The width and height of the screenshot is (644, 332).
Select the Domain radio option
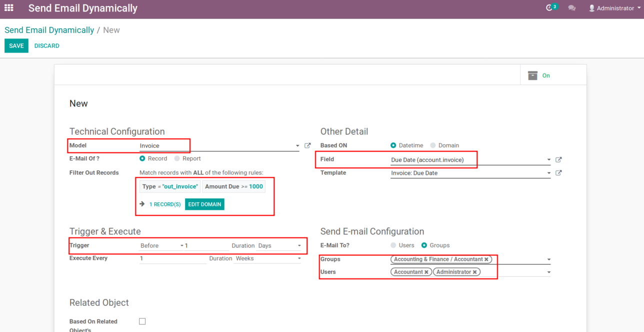tap(433, 145)
